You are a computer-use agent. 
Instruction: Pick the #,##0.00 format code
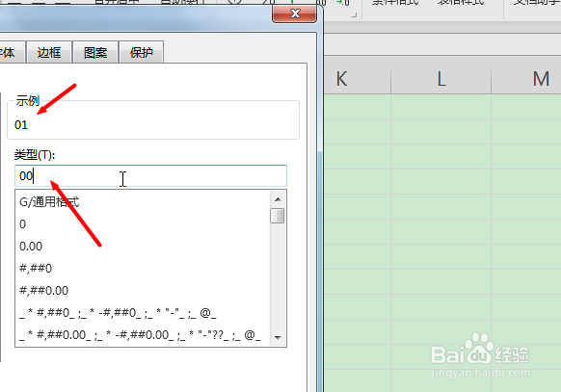[x=143, y=291]
